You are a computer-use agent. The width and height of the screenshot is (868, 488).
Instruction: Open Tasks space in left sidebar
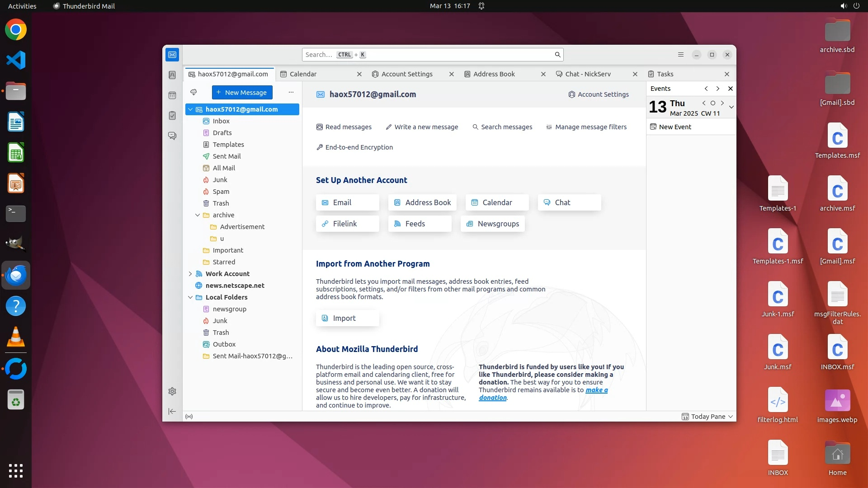[172, 116]
